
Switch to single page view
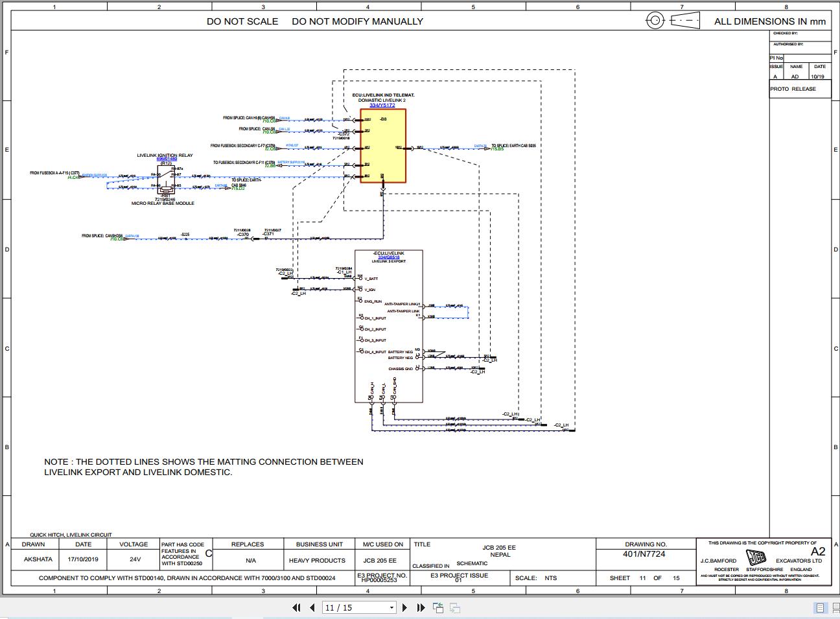[820, 607]
